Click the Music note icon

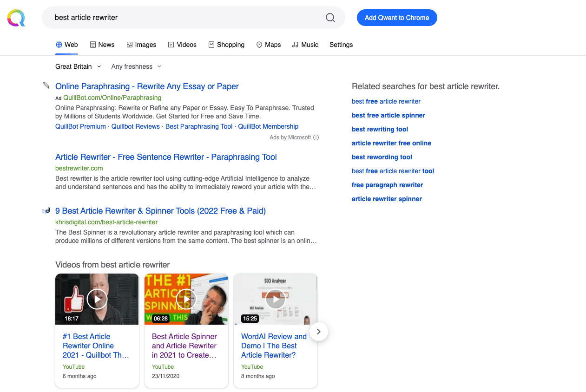click(295, 44)
